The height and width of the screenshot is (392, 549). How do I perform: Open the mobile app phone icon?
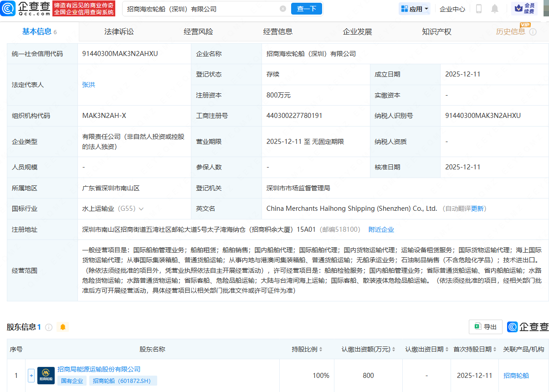point(479,9)
